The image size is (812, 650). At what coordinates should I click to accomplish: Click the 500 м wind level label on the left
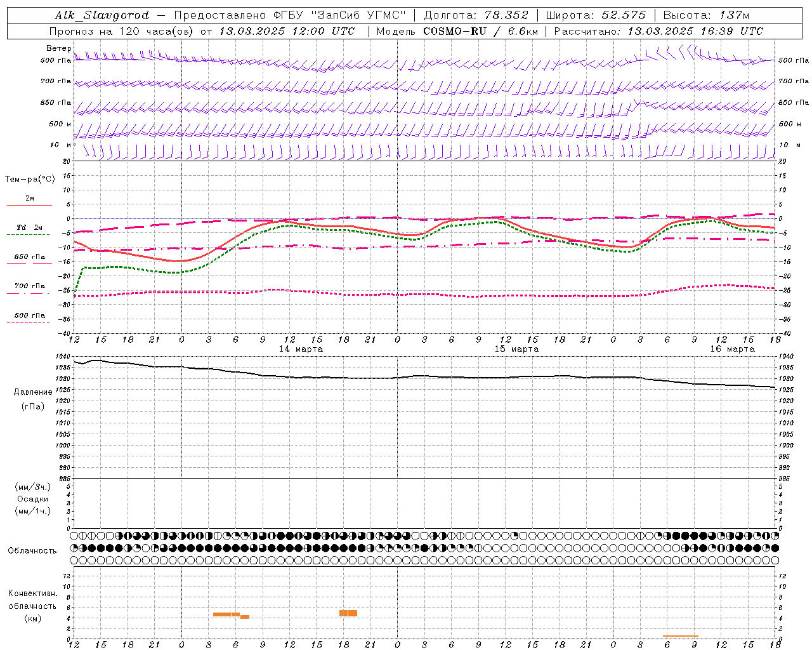[60, 124]
